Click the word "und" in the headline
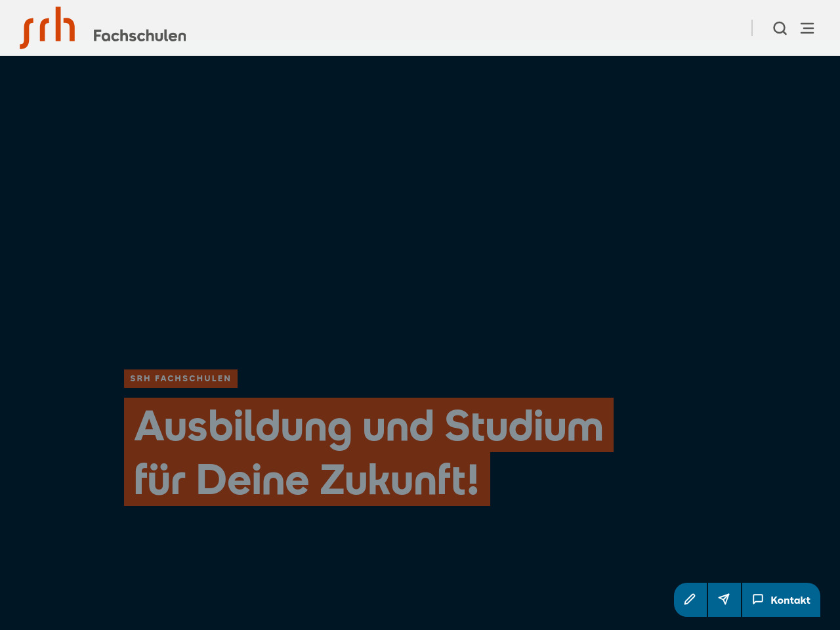 click(398, 426)
